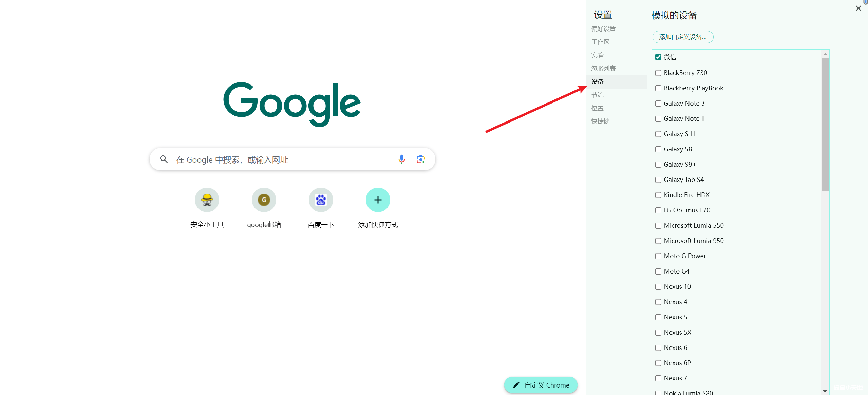Check the Nexus 5X device

pyautogui.click(x=659, y=332)
